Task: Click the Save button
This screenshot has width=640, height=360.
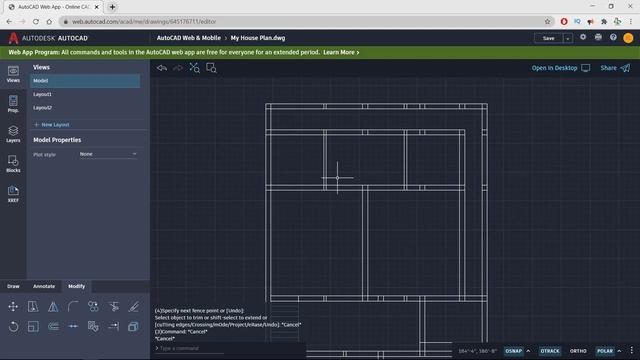Action: pyautogui.click(x=549, y=38)
